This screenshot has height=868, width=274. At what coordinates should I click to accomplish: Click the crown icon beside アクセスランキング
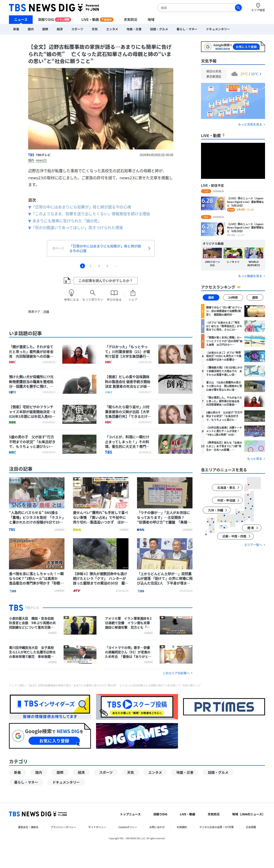point(239,287)
